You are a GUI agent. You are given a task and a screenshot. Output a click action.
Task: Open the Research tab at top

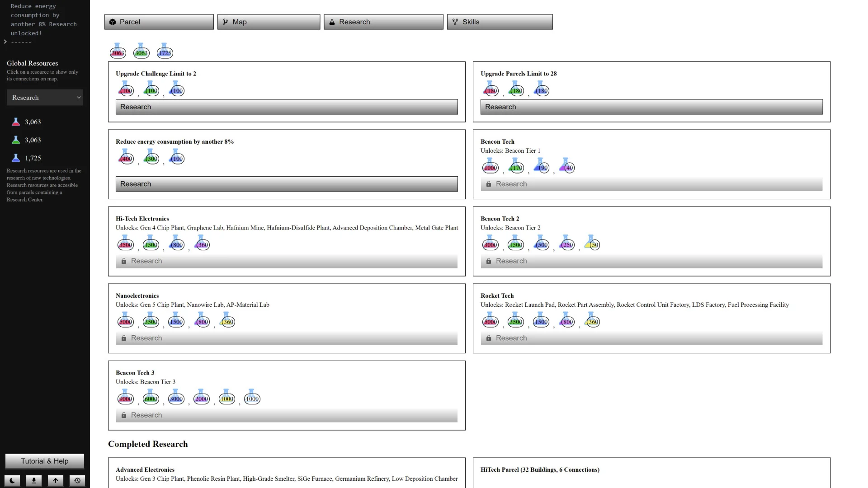[x=383, y=22]
